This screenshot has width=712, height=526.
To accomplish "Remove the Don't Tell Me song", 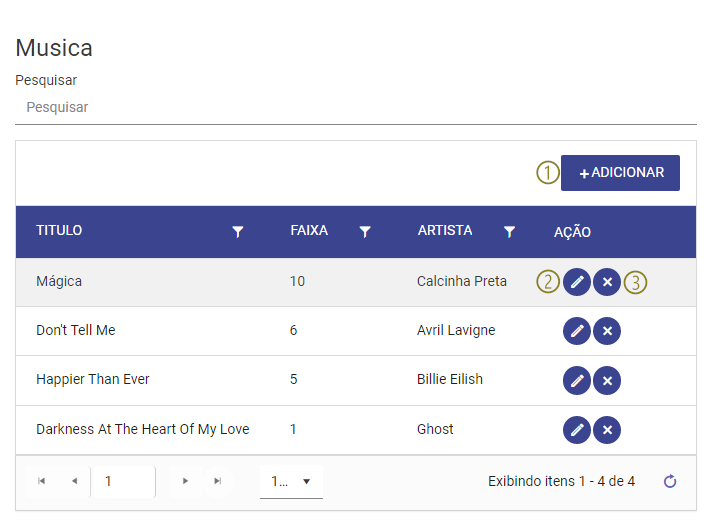I will click(607, 331).
